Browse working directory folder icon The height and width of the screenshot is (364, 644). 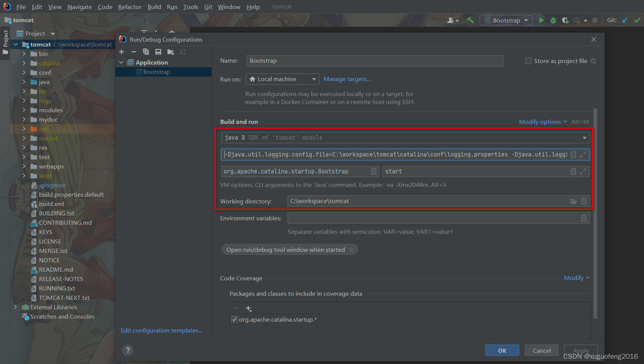click(x=573, y=201)
